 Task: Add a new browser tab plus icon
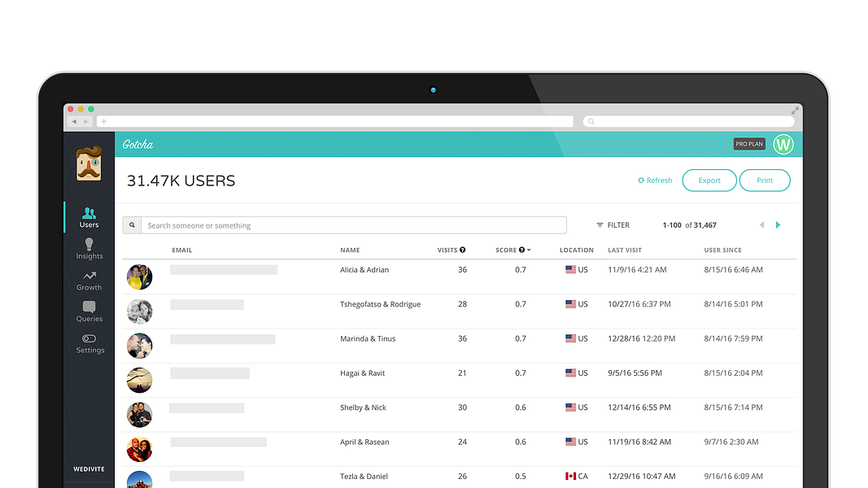103,121
